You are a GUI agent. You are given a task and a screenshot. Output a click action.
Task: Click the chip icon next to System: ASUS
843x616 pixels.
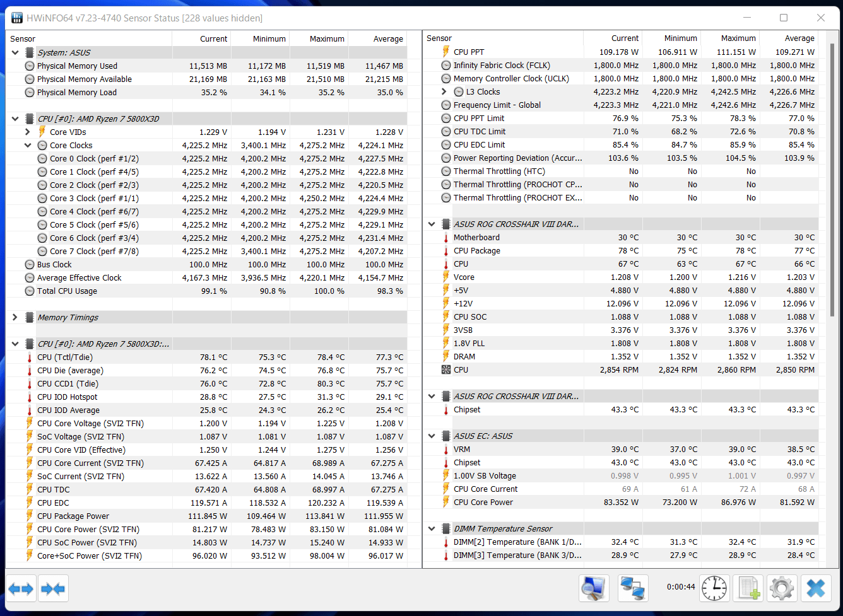tap(30, 52)
